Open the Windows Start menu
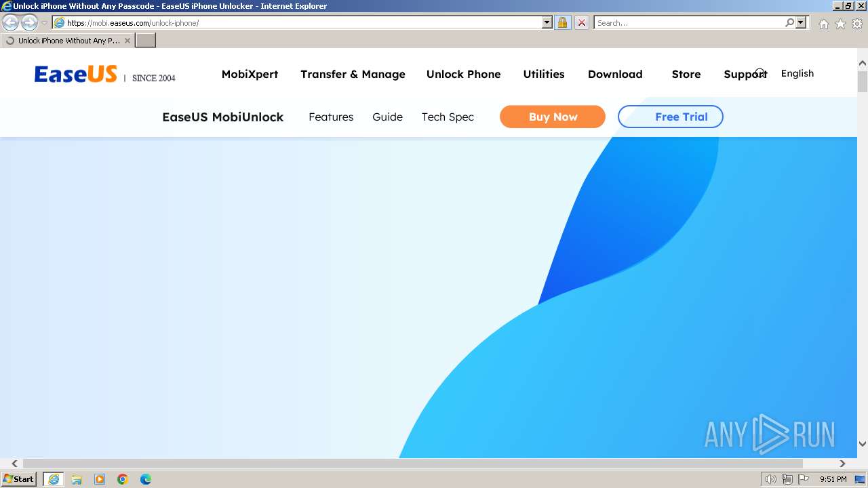 point(18,479)
